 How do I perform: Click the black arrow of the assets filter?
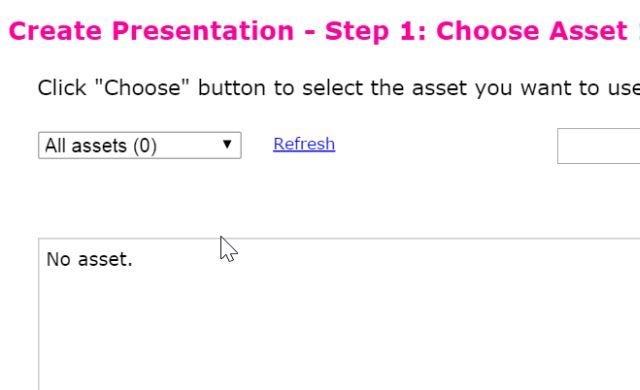coord(227,144)
